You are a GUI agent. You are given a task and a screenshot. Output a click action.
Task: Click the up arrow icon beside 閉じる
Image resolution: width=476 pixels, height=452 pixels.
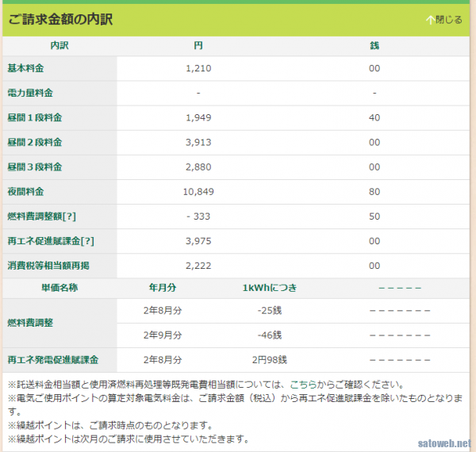[429, 20]
